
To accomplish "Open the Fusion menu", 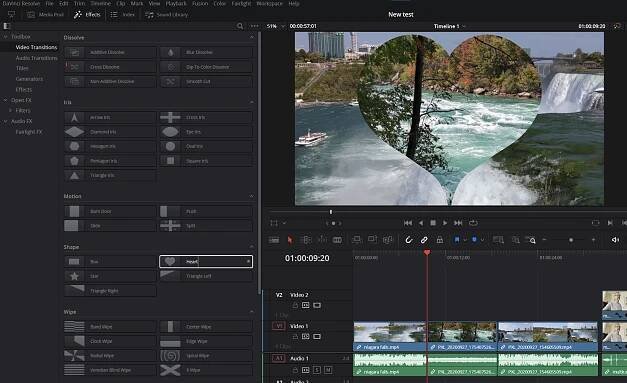I will 200,3.
